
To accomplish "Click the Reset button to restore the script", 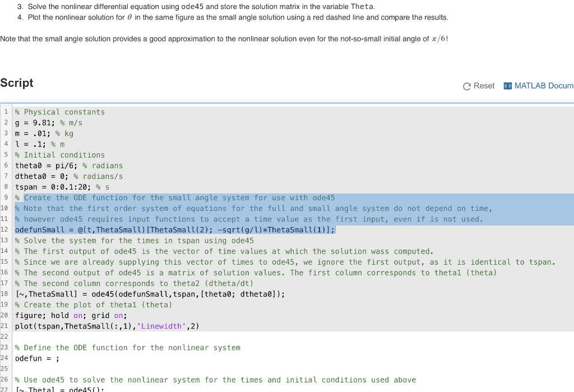I will (x=479, y=86).
